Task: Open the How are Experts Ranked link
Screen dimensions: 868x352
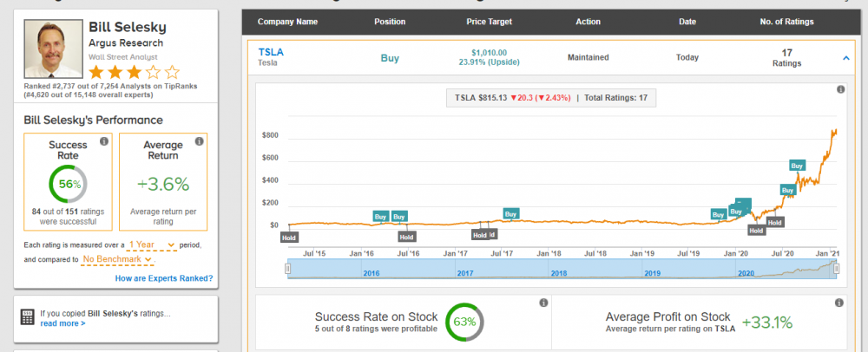Action: point(163,278)
